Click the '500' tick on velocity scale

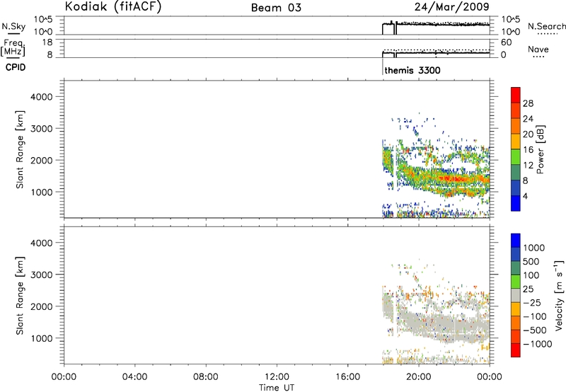click(x=532, y=261)
